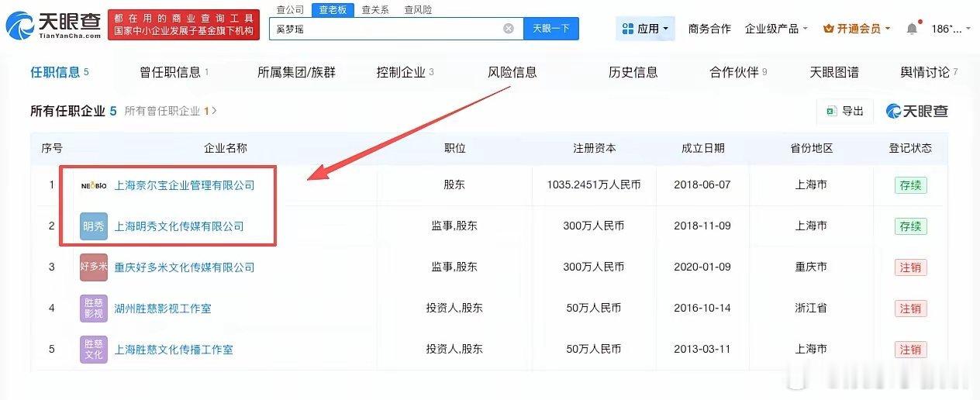Click the red 国家中小企业发展子基金 banner
This screenshot has width=980, height=400.
(x=184, y=26)
